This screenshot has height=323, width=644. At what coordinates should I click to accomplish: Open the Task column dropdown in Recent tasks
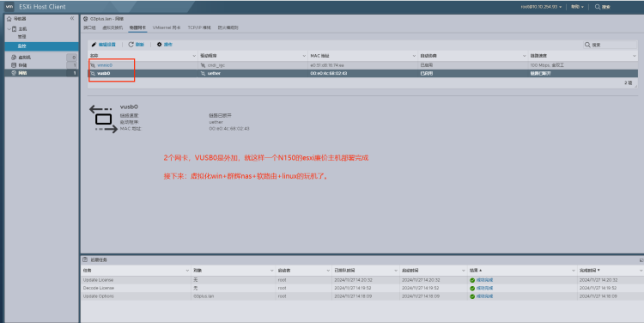coord(188,271)
